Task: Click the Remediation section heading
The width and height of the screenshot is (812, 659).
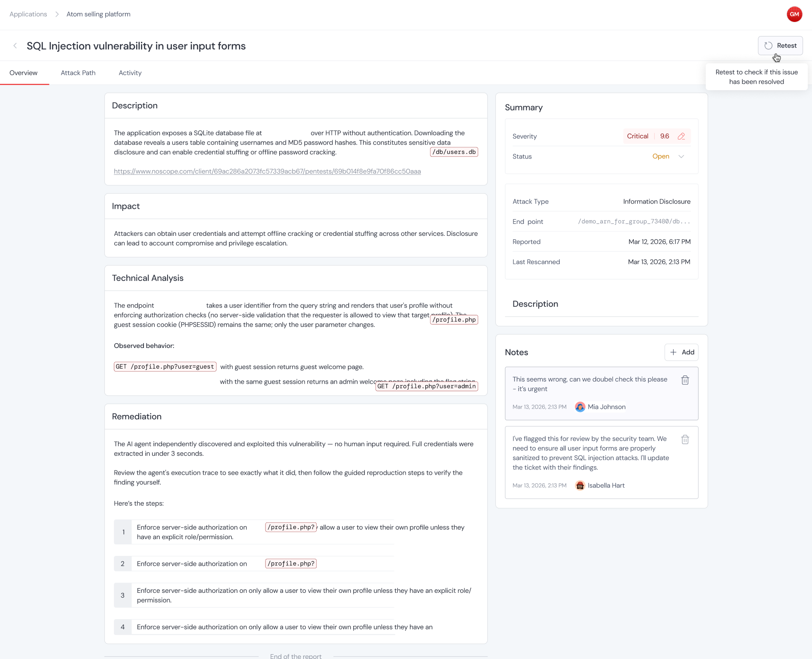Action: pyautogui.click(x=137, y=417)
